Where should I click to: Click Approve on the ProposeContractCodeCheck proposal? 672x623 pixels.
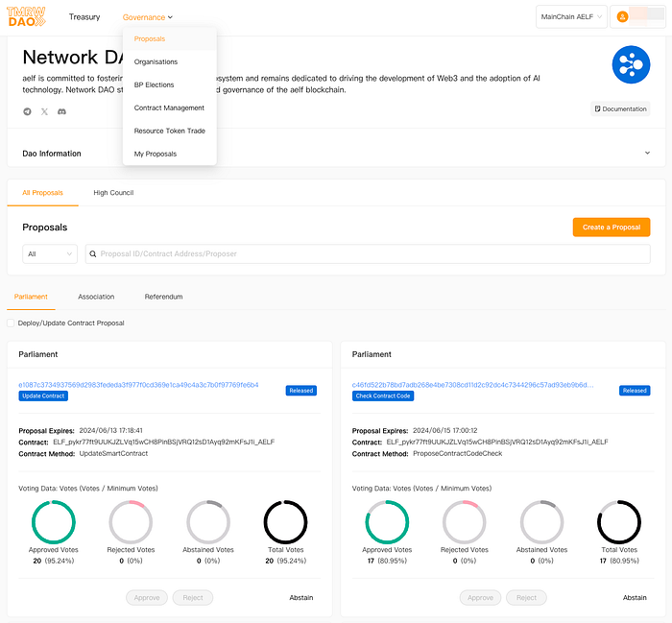(480, 598)
